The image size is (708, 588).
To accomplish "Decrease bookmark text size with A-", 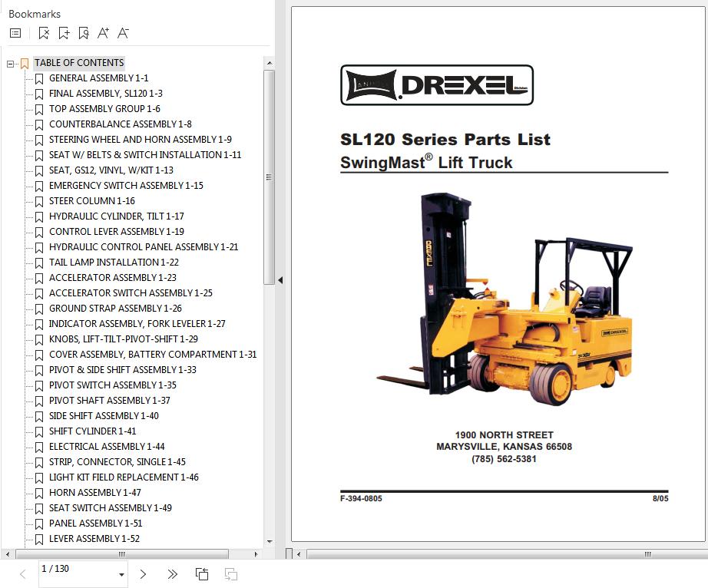I will pos(123,33).
